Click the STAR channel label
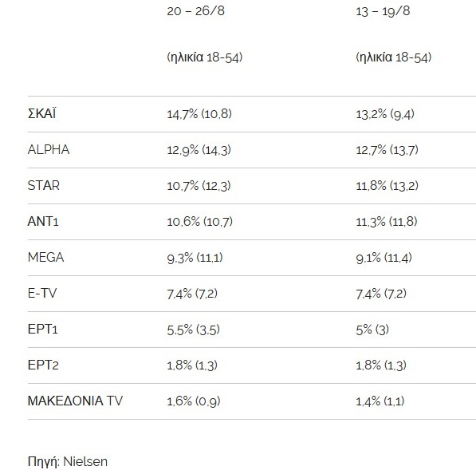This screenshot has width=476, height=470. click(43, 186)
